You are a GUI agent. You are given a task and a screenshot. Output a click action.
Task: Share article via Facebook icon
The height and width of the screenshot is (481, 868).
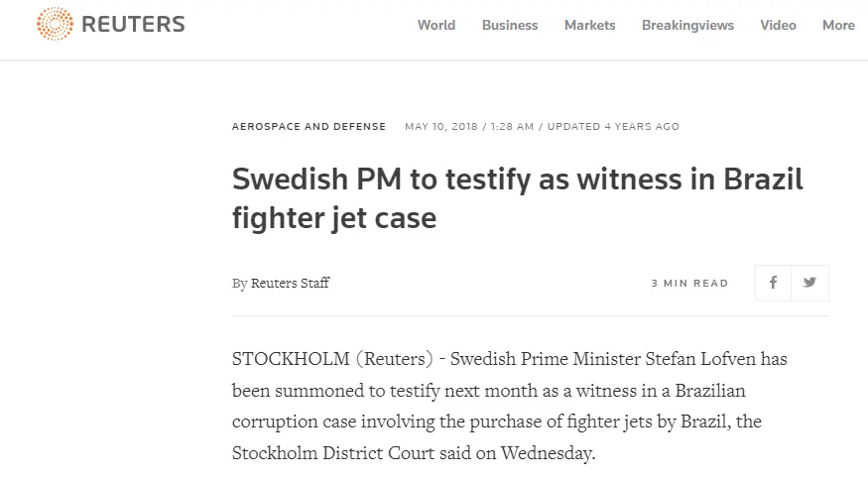(x=773, y=283)
